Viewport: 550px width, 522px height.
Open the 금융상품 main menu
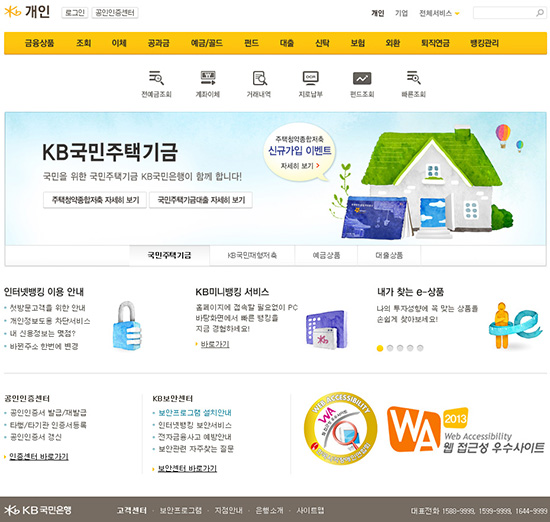click(39, 43)
